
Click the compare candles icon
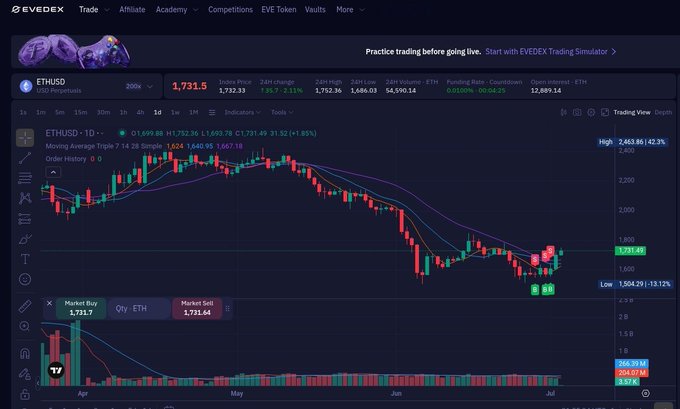tap(563, 112)
